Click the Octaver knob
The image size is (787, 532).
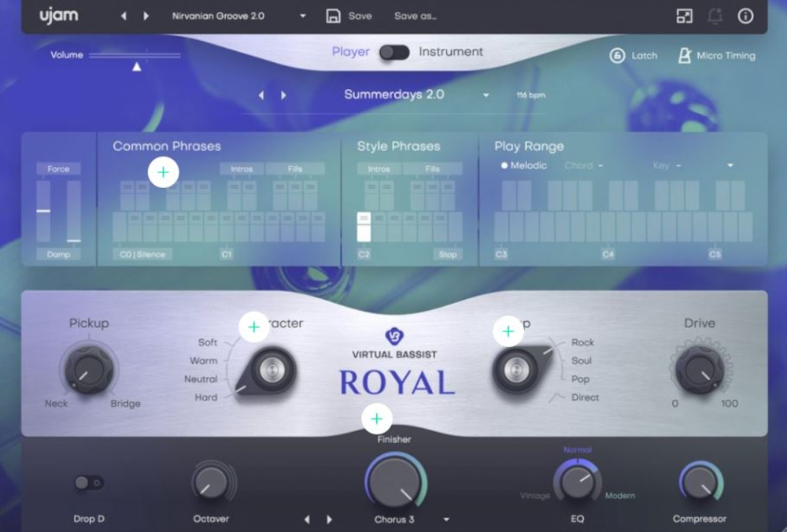(x=211, y=483)
